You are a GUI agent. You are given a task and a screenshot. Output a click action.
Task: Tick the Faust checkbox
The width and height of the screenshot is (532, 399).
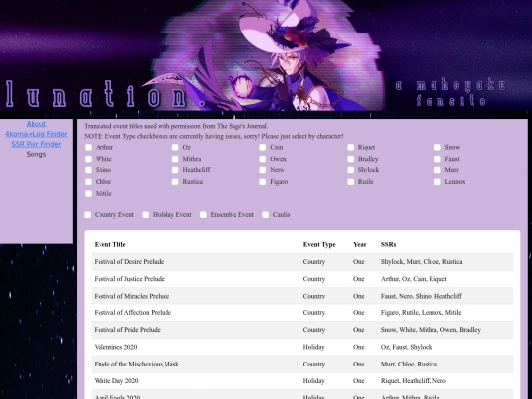(x=437, y=159)
